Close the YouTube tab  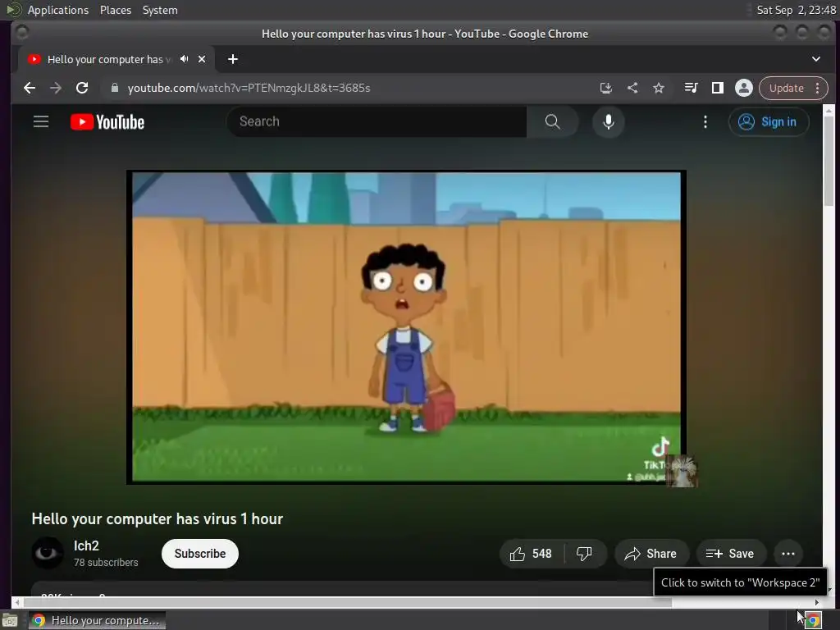pos(202,59)
